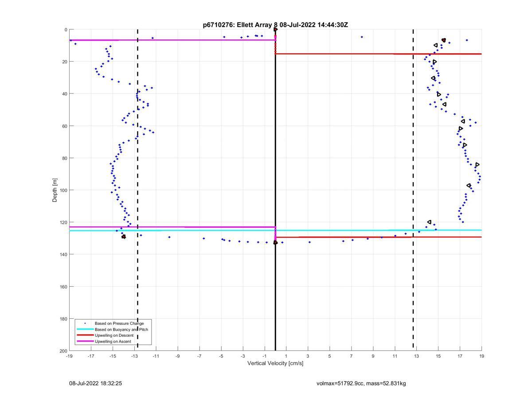Click depth-axis tick label "140"

pos(64,254)
